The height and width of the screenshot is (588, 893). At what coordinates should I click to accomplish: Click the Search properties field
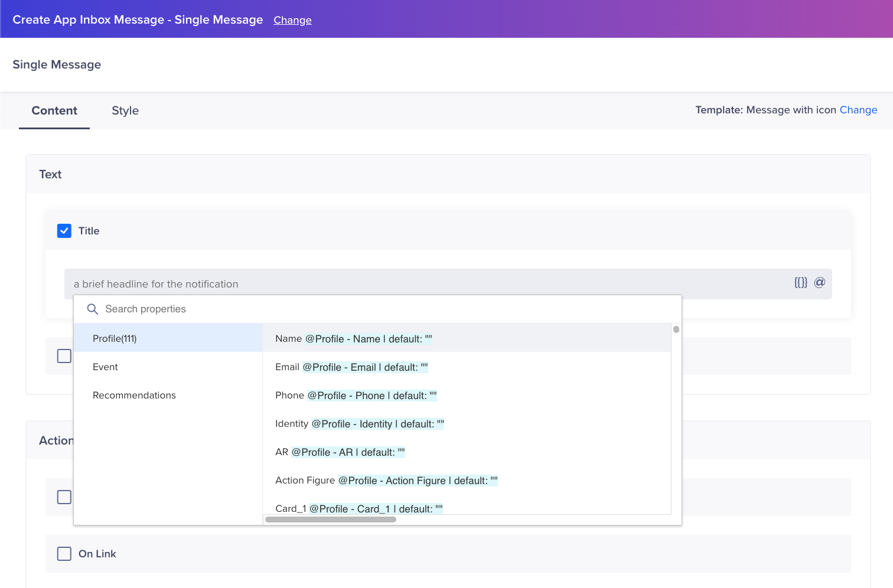click(378, 309)
